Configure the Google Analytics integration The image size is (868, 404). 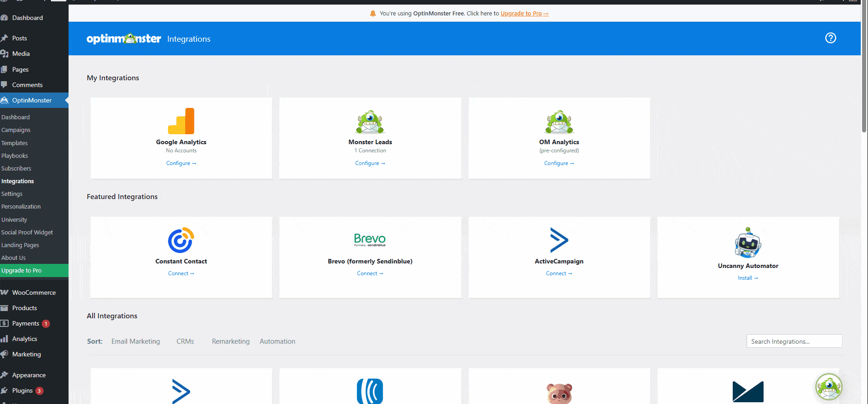pyautogui.click(x=181, y=163)
